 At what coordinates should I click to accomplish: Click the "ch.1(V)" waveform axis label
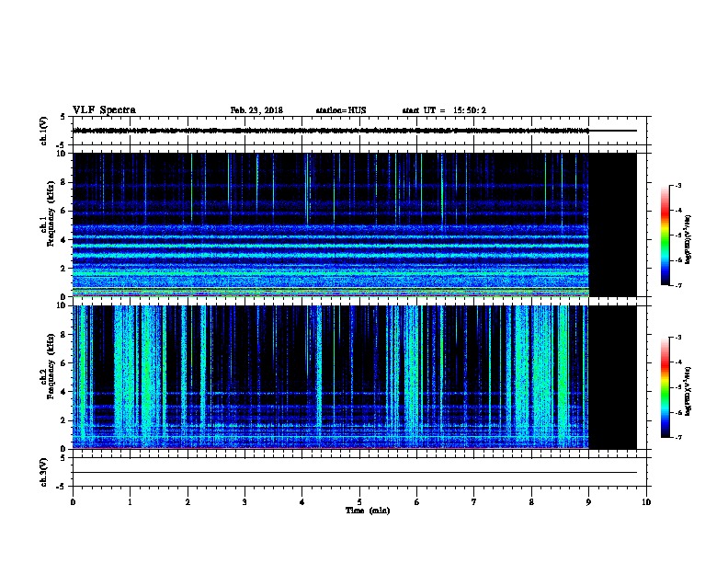pyautogui.click(x=43, y=131)
